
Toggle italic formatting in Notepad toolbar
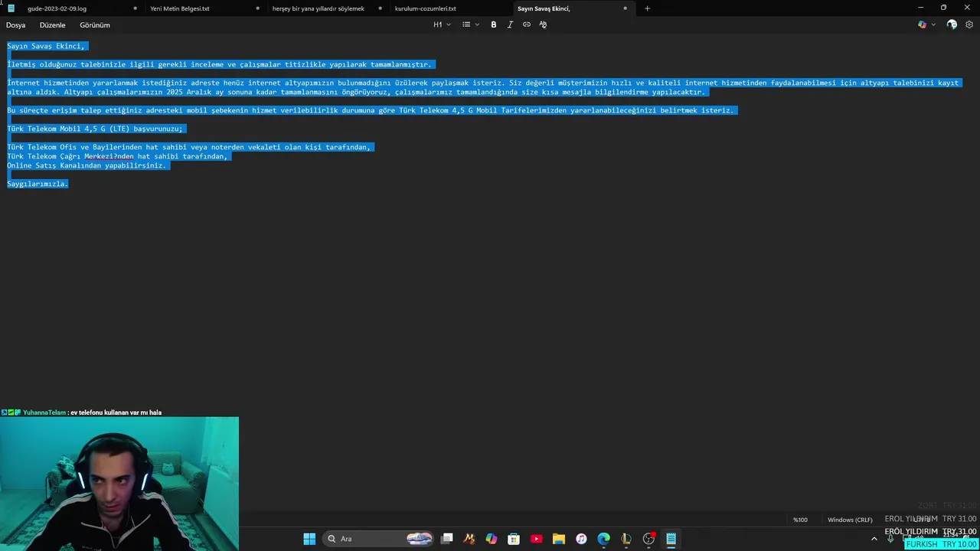(x=510, y=24)
